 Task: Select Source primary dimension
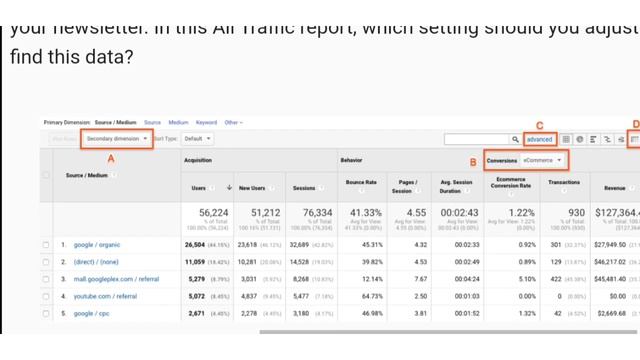point(152,122)
